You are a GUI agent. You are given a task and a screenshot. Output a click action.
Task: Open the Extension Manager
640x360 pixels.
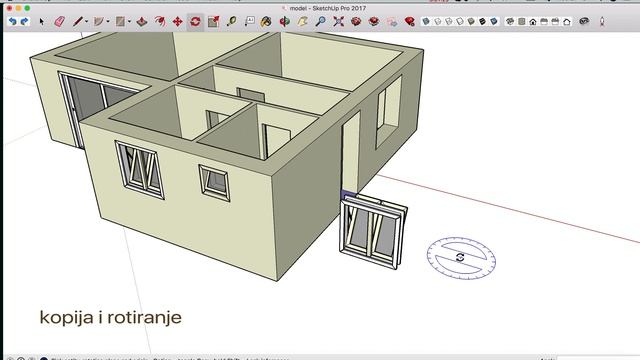(410, 21)
